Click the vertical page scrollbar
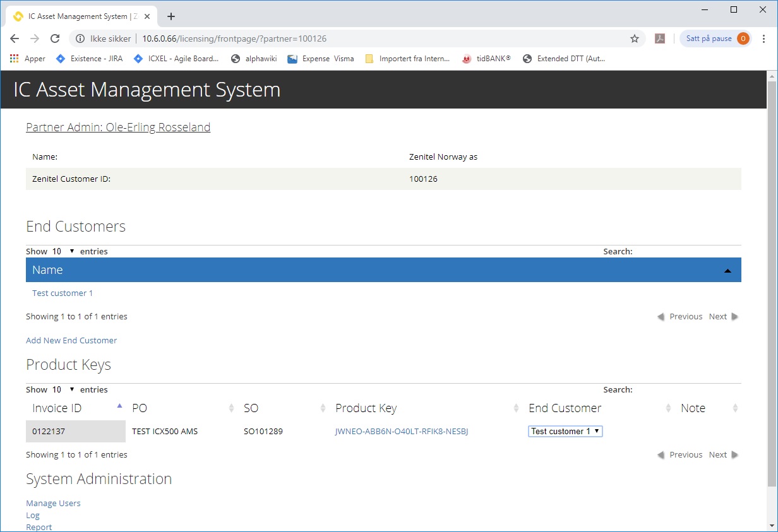The height and width of the screenshot is (532, 778). pos(772,284)
